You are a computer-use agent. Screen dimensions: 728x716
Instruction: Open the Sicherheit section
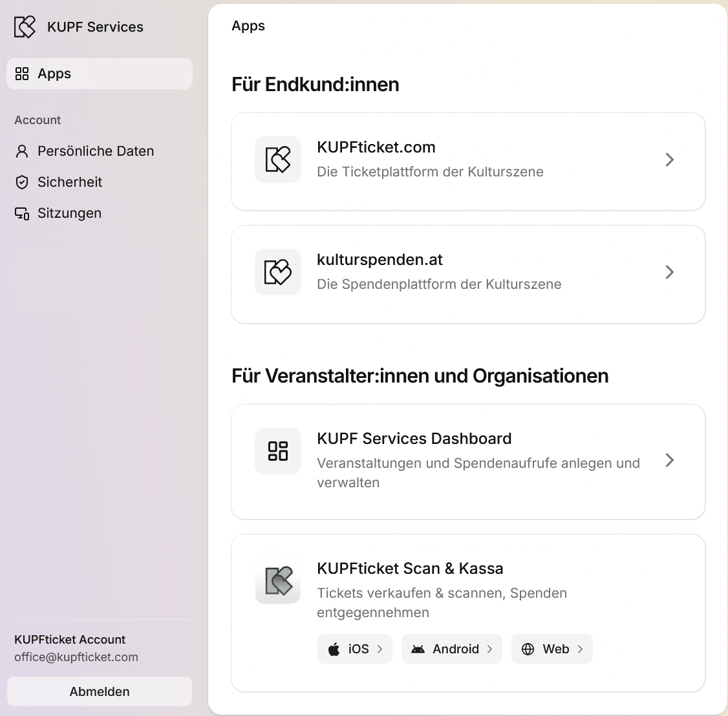100,182
